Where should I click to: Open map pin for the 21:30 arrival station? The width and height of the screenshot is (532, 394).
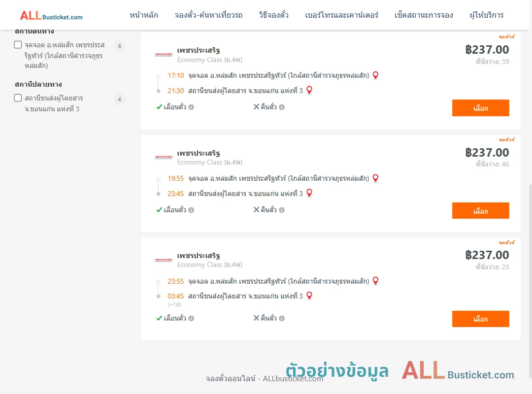309,90
